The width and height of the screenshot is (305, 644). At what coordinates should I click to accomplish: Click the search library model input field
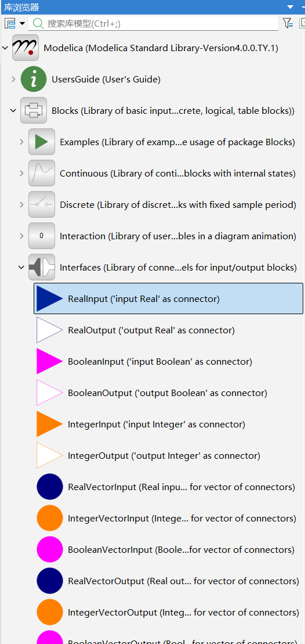(x=153, y=23)
